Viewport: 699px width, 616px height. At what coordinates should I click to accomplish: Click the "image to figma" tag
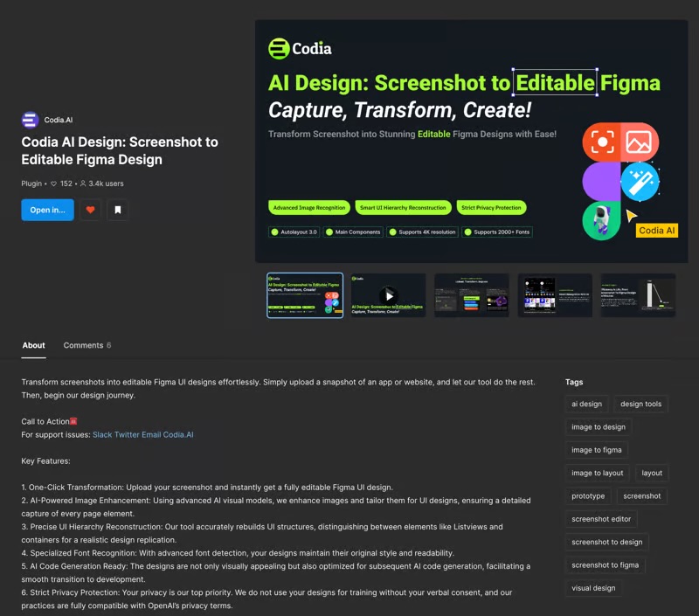point(597,450)
